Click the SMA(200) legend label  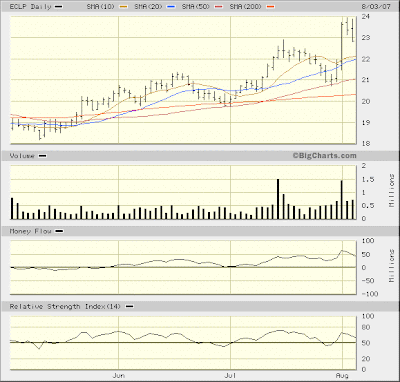point(246,6)
